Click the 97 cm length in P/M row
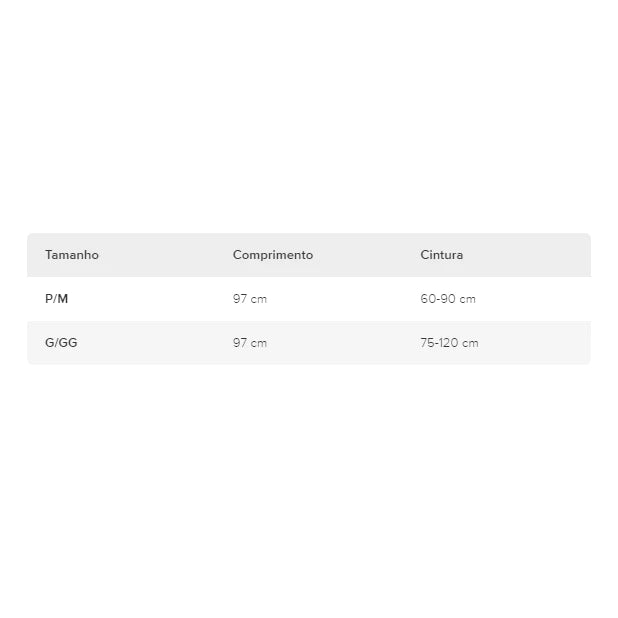The height and width of the screenshot is (618, 618). coord(250,299)
